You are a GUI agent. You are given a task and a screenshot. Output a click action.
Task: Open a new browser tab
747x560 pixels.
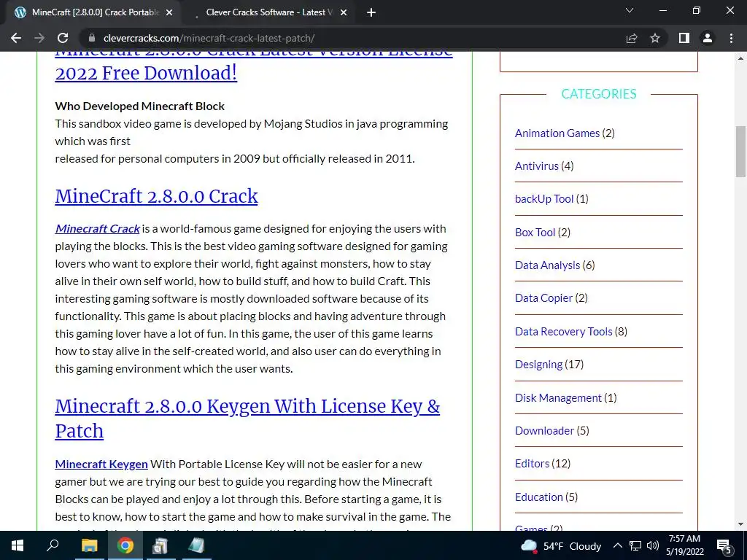[371, 12]
